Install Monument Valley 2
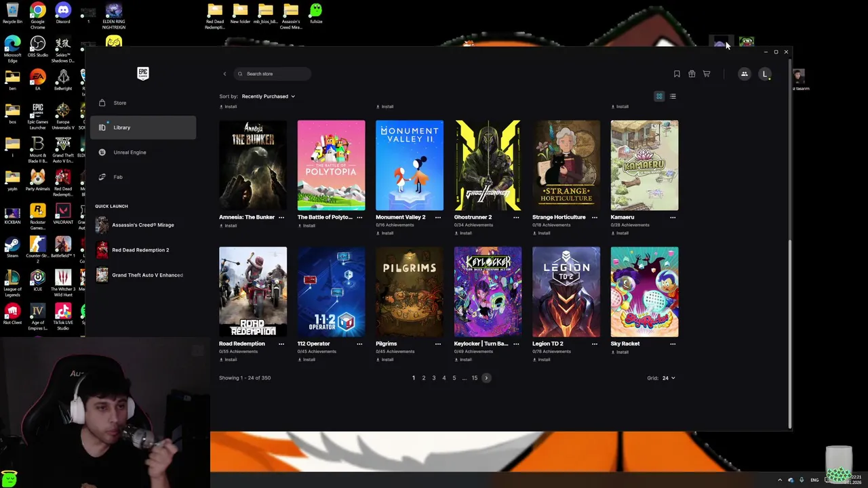This screenshot has width=868, height=488. (x=385, y=233)
